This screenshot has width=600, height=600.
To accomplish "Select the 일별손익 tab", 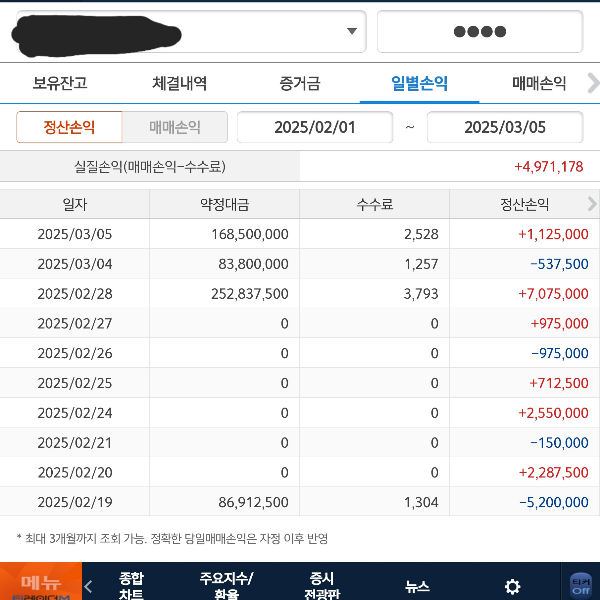I will pos(419,83).
